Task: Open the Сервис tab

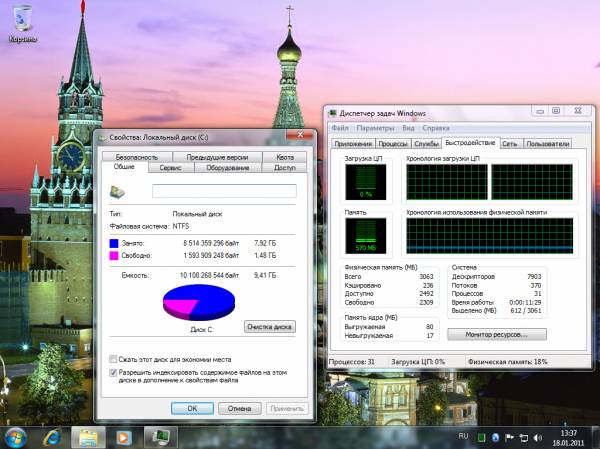Action: pos(171,168)
